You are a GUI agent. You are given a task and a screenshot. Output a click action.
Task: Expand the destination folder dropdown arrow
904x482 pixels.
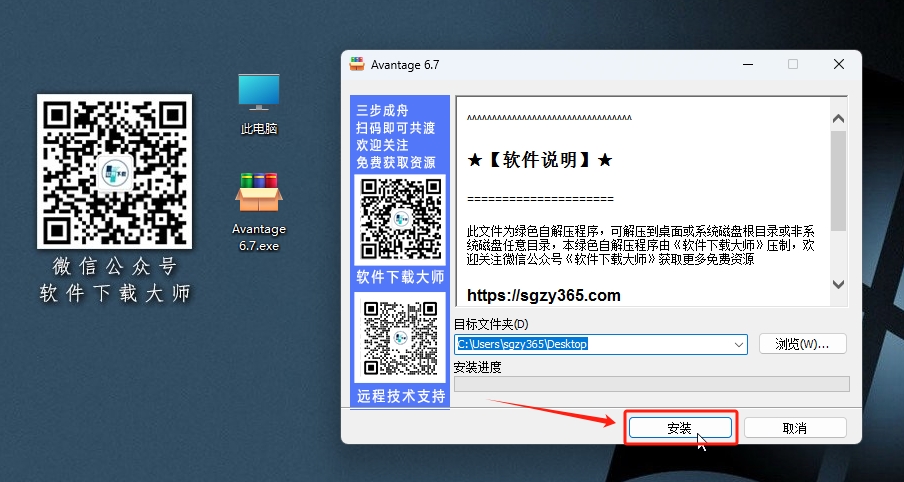tap(739, 344)
